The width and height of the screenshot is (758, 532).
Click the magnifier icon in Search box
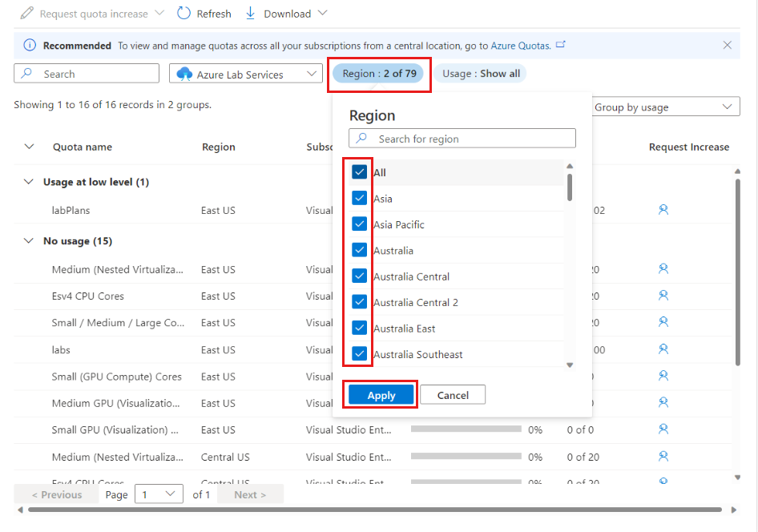tap(27, 73)
